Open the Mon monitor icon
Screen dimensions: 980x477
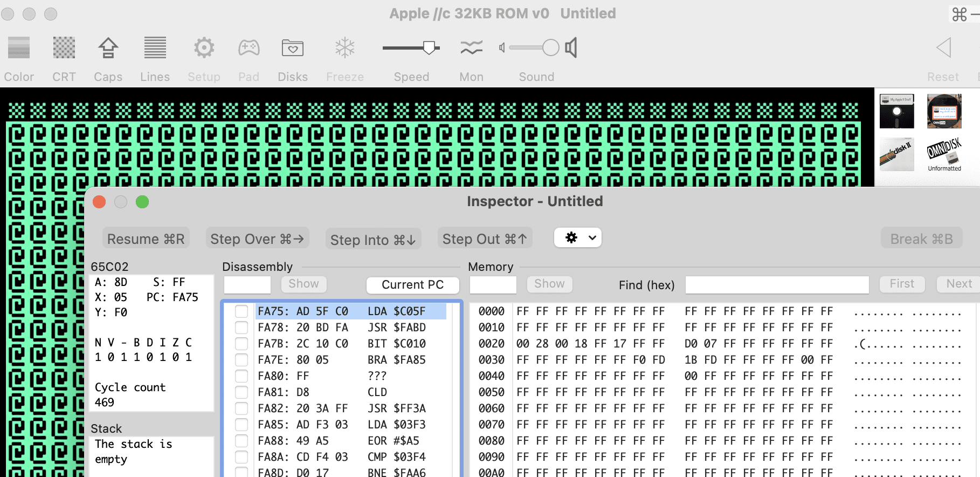[472, 48]
